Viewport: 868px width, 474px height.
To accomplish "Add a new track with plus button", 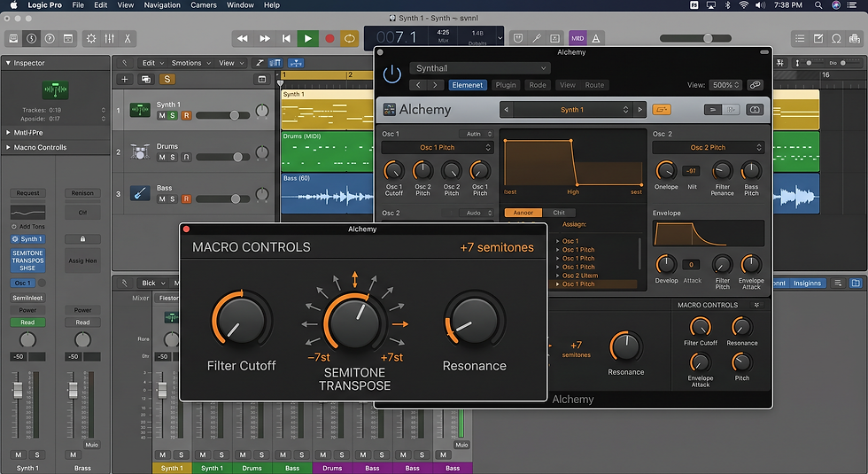I will [125, 79].
